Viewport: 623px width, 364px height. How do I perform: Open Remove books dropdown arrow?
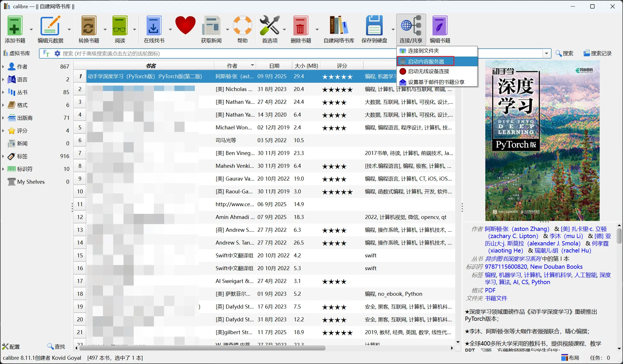coord(317,30)
